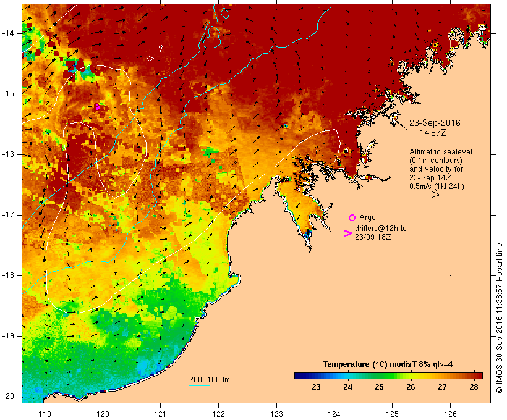This screenshot has width=507, height=420.
Task: Click the -15 latitude axis label
Action: 8,94
